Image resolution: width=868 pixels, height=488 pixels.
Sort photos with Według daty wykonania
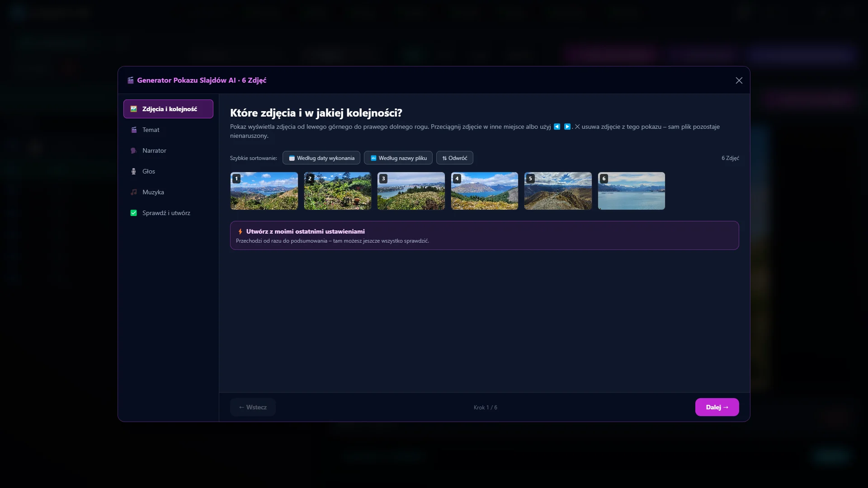pyautogui.click(x=321, y=158)
